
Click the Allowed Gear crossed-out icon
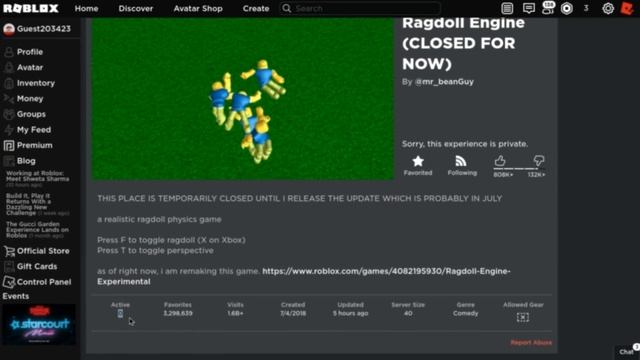(x=523, y=317)
